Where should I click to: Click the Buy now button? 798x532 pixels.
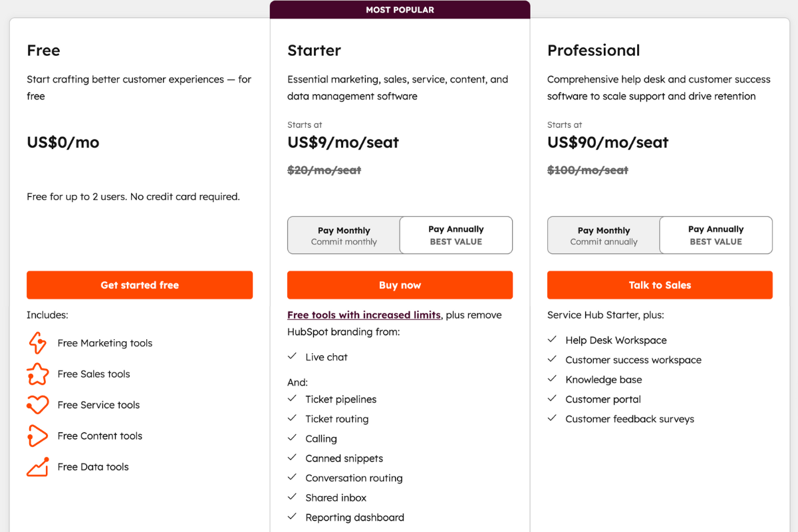(400, 285)
